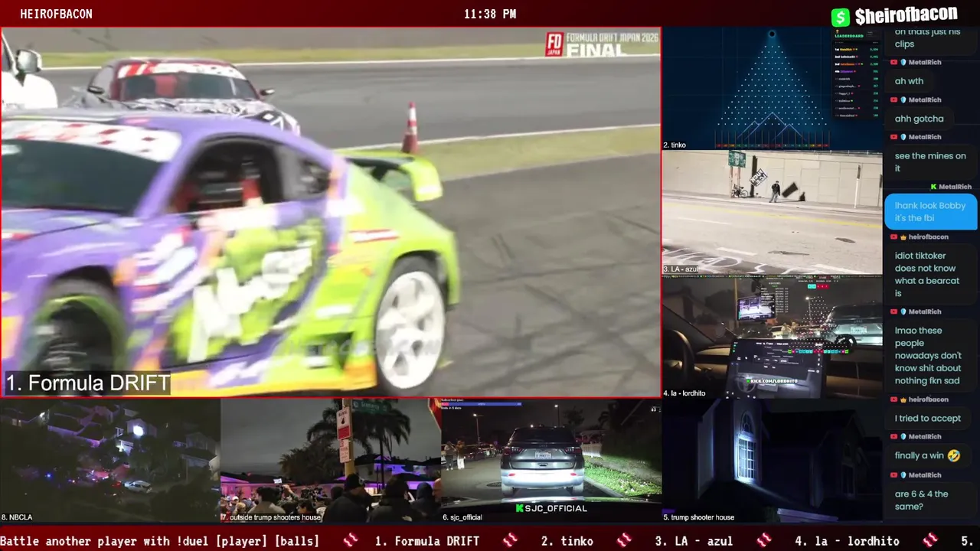Click the !duel instructions in bottom ticker
The height and width of the screenshot is (551, 980).
point(160,541)
